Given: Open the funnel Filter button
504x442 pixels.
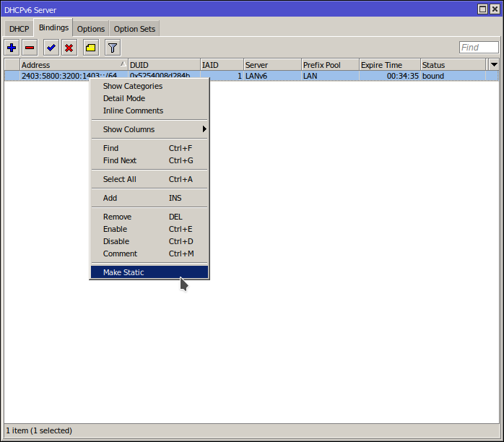Looking at the screenshot, I should point(113,48).
